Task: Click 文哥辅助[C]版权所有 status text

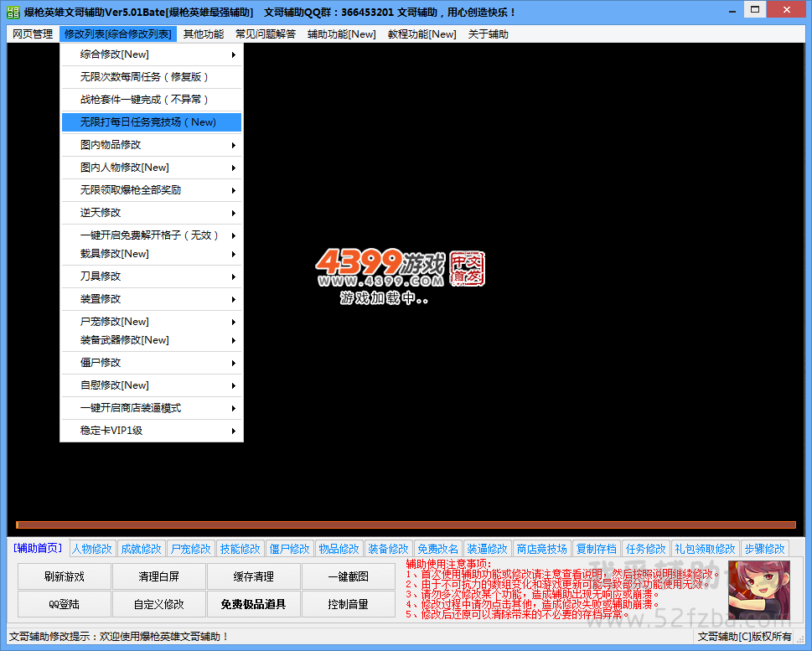Action: (x=744, y=637)
